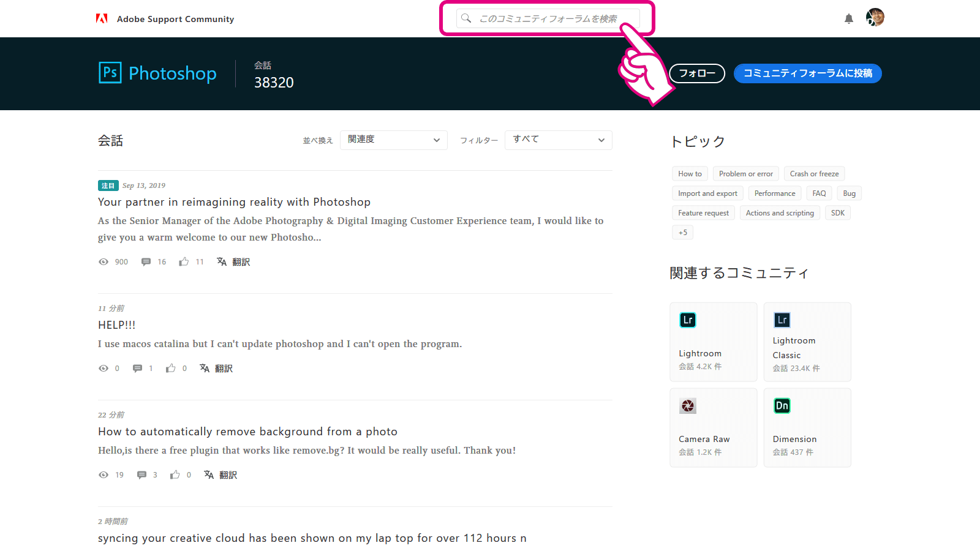Click the Camera Raw community icon

point(688,406)
